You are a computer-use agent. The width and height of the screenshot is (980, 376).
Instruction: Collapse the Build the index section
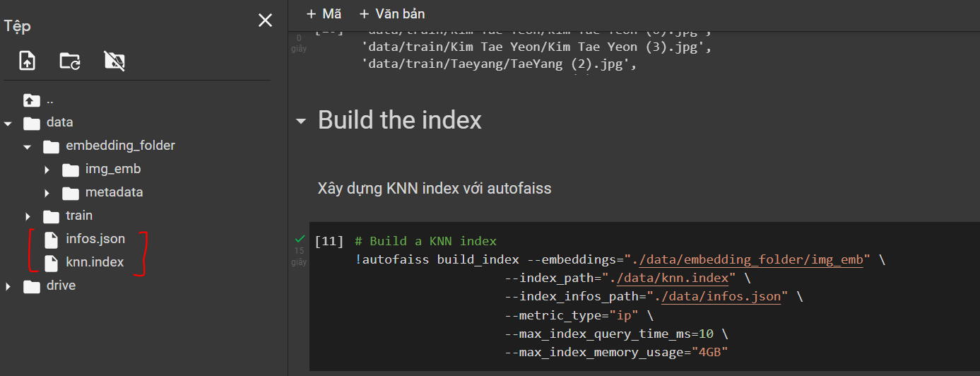(x=301, y=121)
